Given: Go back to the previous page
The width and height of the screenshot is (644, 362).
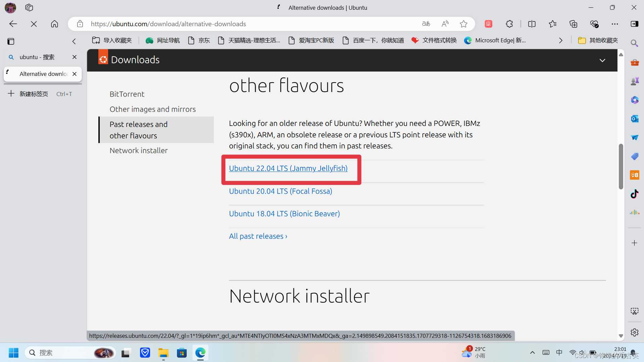Looking at the screenshot, I should tap(13, 24).
